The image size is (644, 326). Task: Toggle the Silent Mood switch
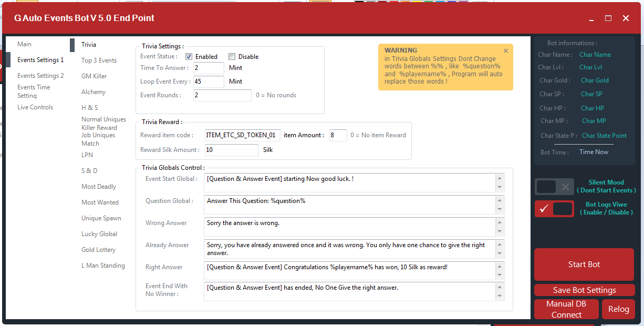pos(555,187)
